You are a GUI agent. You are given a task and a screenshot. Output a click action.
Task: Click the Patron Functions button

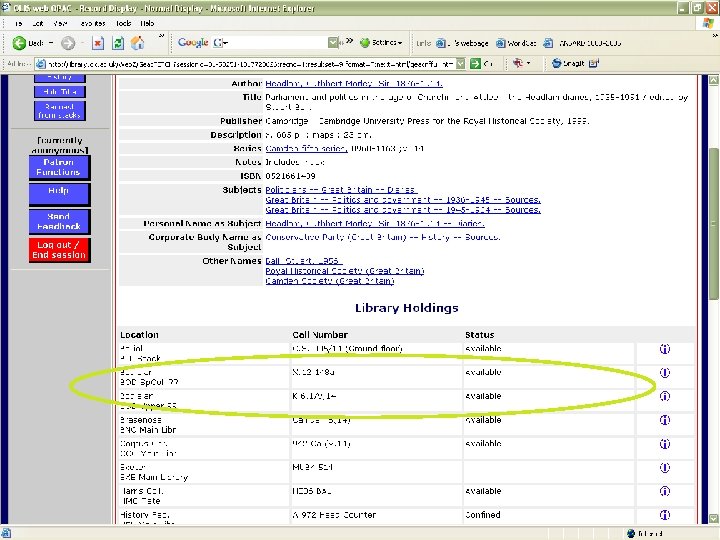59,167
